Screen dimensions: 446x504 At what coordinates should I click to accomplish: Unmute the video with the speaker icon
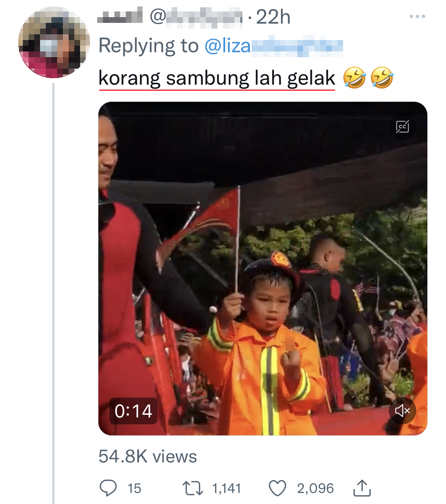click(402, 411)
